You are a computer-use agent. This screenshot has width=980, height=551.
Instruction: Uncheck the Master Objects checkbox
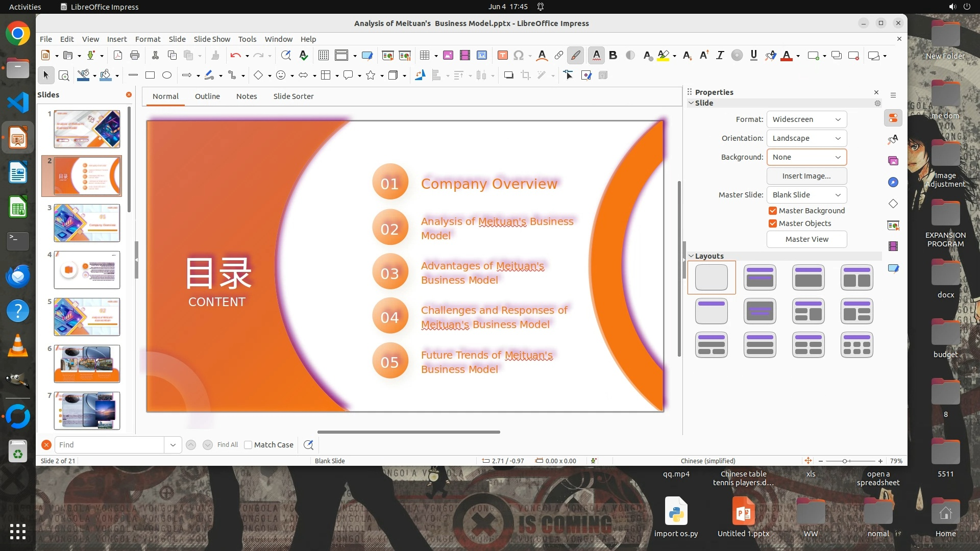[x=773, y=223]
